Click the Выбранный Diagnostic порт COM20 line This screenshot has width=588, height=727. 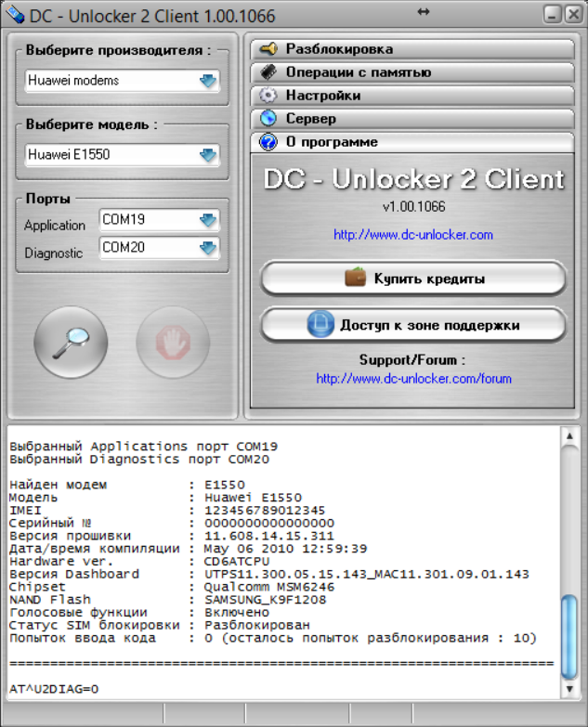(139, 460)
